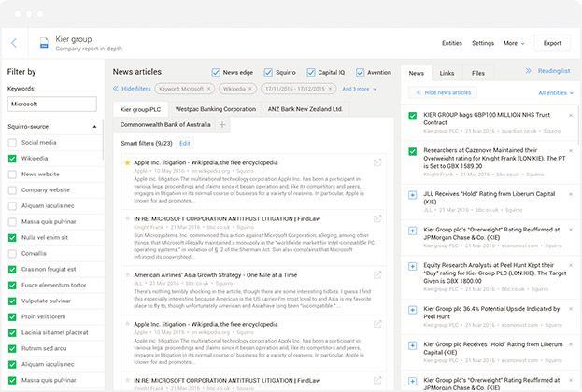Click the Keywords input field containing Microsoft

click(52, 104)
